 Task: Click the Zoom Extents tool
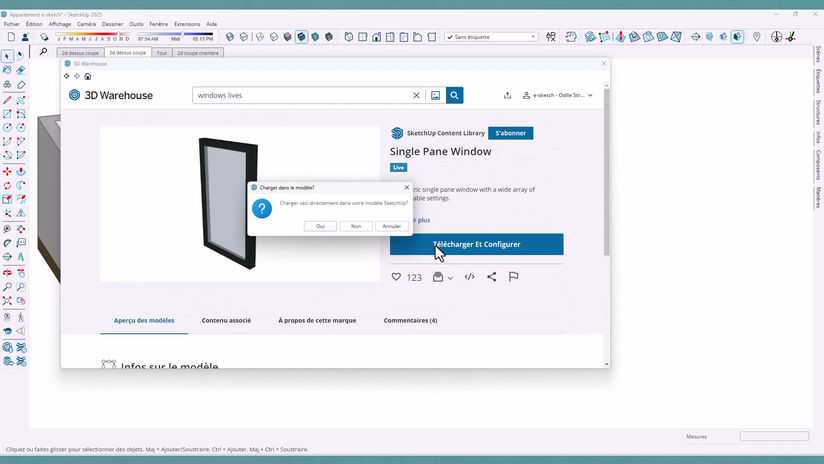pos(7,301)
